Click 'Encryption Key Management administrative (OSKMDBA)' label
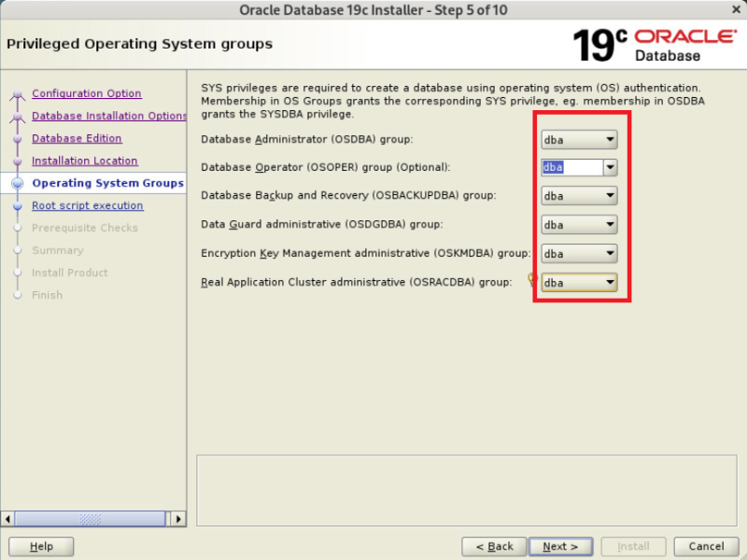Screen dimensions: 747x560 (365, 253)
